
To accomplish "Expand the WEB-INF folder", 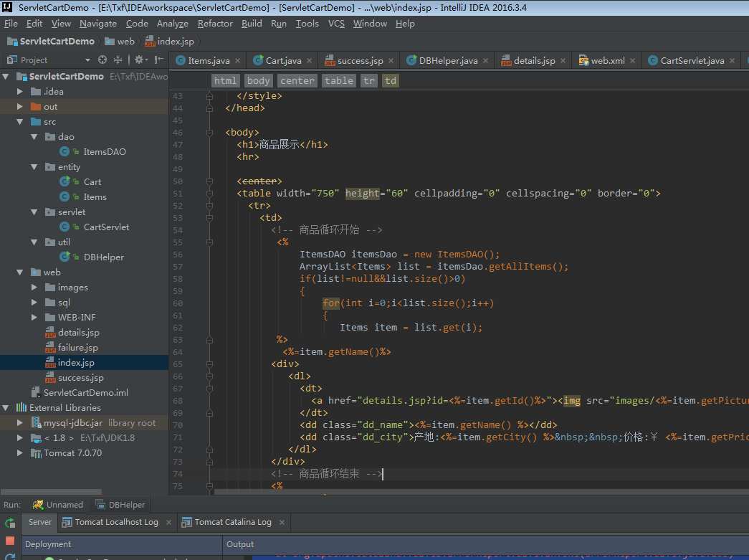I will click(x=34, y=317).
